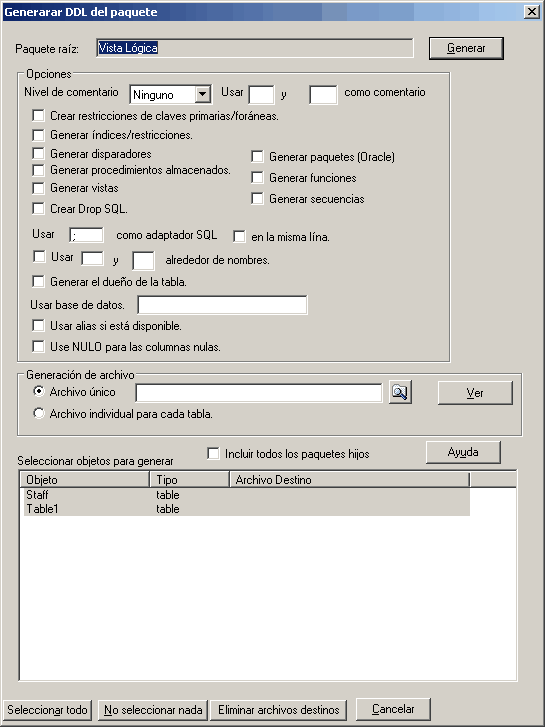Check Incluir todos los paquetes hijos
This screenshot has width=545, height=727.
coord(213,453)
